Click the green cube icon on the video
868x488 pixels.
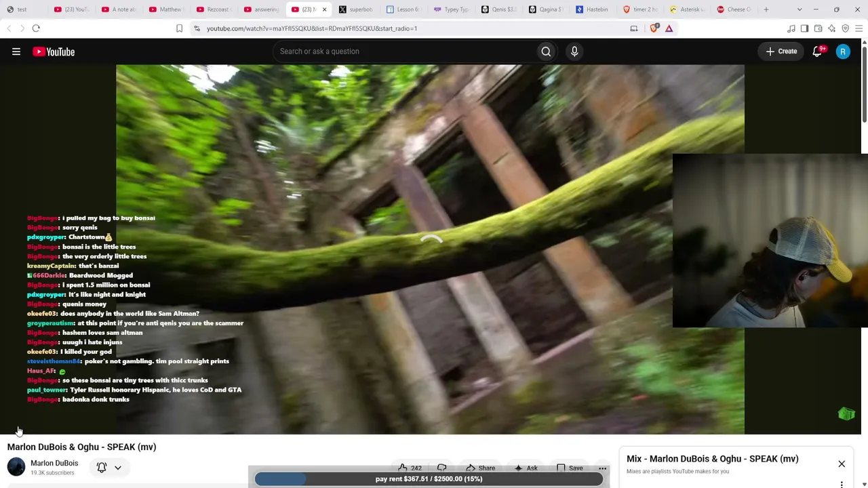pos(846,414)
